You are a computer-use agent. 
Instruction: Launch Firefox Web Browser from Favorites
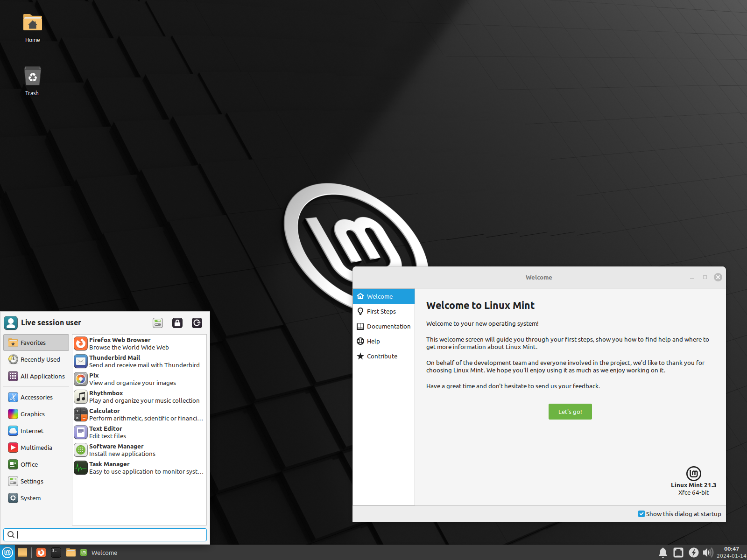click(x=139, y=343)
